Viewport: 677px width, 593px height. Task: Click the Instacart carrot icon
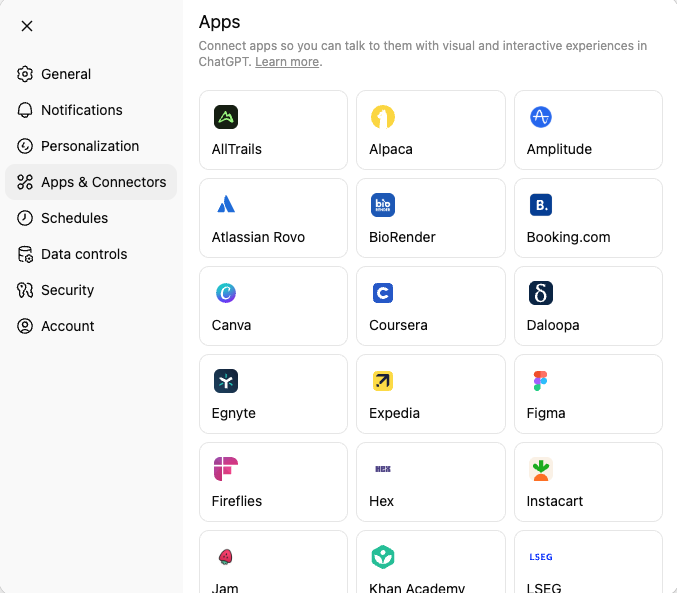coord(541,469)
